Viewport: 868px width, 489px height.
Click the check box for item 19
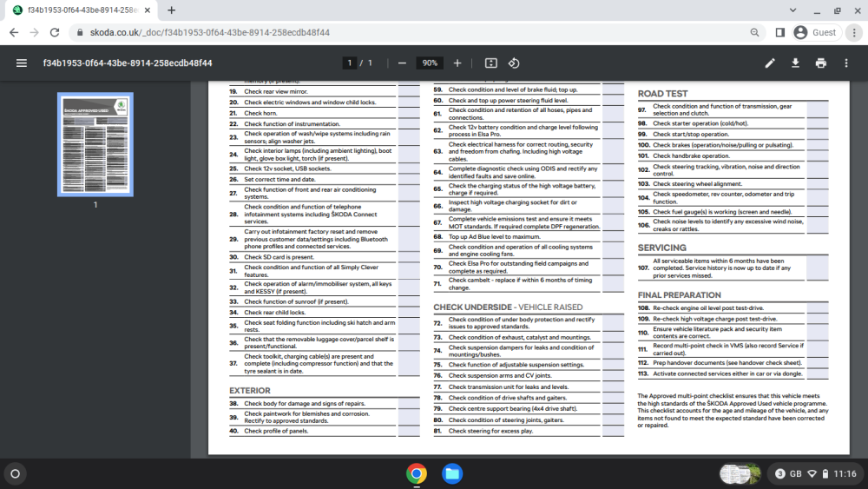[x=409, y=91]
